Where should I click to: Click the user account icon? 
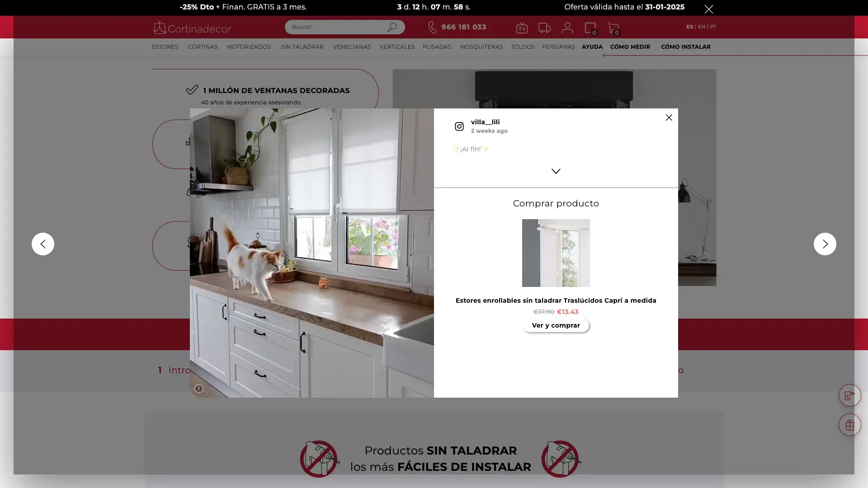pos(567,27)
